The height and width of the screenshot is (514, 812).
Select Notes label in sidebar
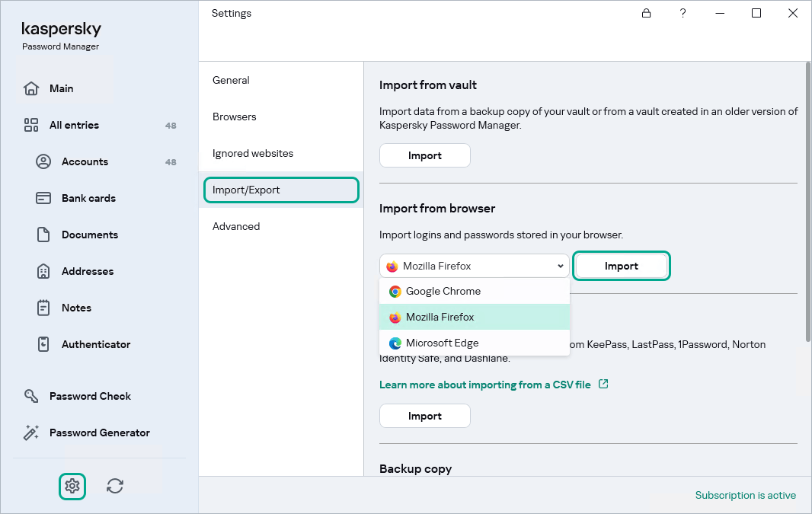(76, 308)
